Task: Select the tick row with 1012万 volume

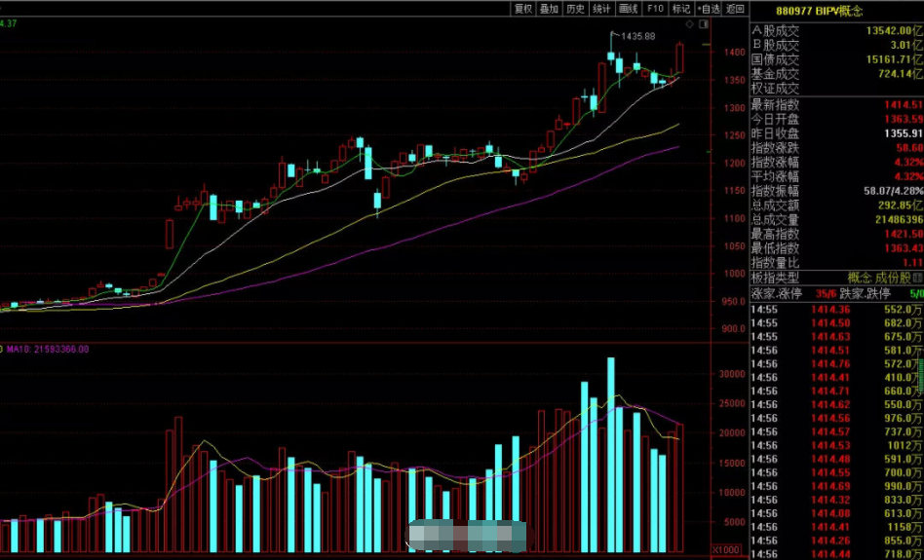Action: point(837,445)
